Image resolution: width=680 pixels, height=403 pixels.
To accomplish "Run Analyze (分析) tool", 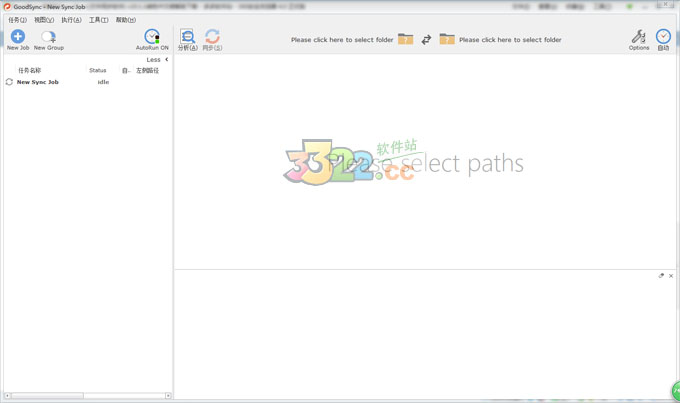I will [x=188, y=40].
